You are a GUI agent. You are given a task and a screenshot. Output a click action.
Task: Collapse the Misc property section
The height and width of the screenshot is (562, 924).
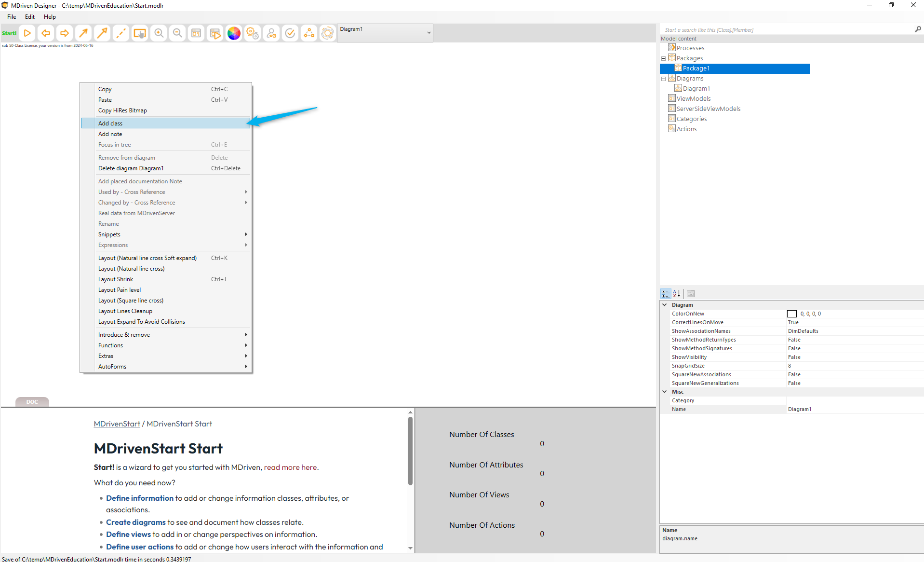(665, 392)
